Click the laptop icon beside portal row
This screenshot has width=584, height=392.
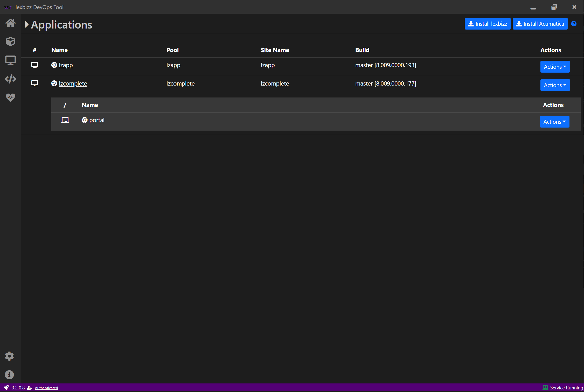tap(65, 120)
